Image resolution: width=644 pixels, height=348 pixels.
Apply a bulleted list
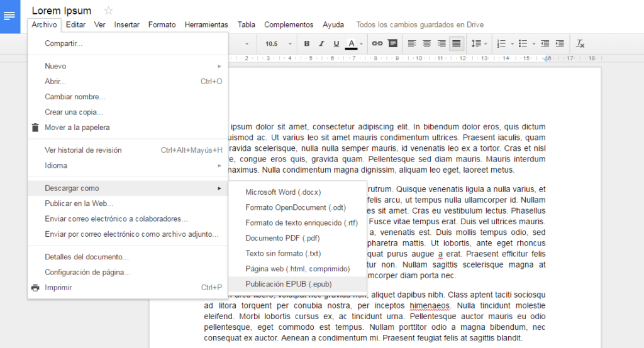(523, 43)
